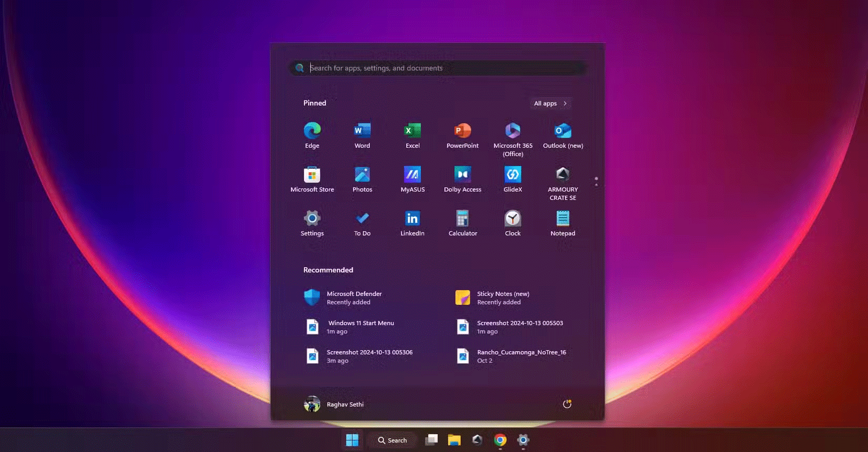Open the Calculator app
The image size is (868, 452).
[x=462, y=223]
